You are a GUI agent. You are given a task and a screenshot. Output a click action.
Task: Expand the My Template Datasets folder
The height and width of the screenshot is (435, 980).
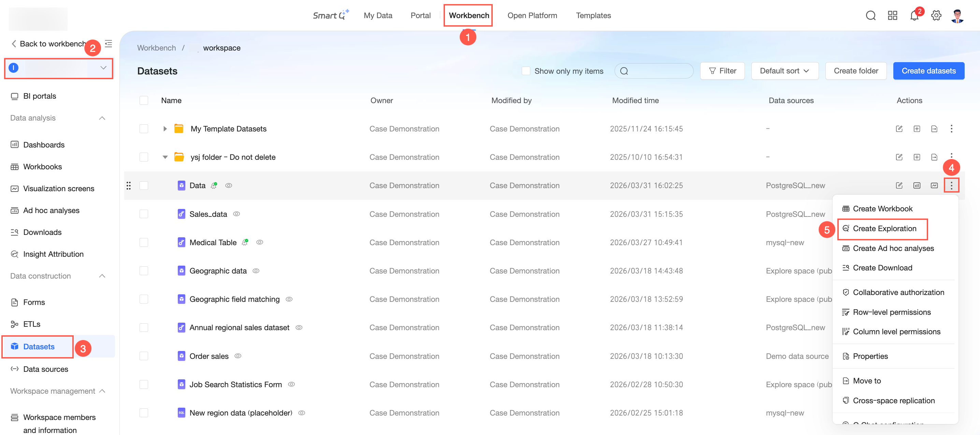tap(165, 129)
